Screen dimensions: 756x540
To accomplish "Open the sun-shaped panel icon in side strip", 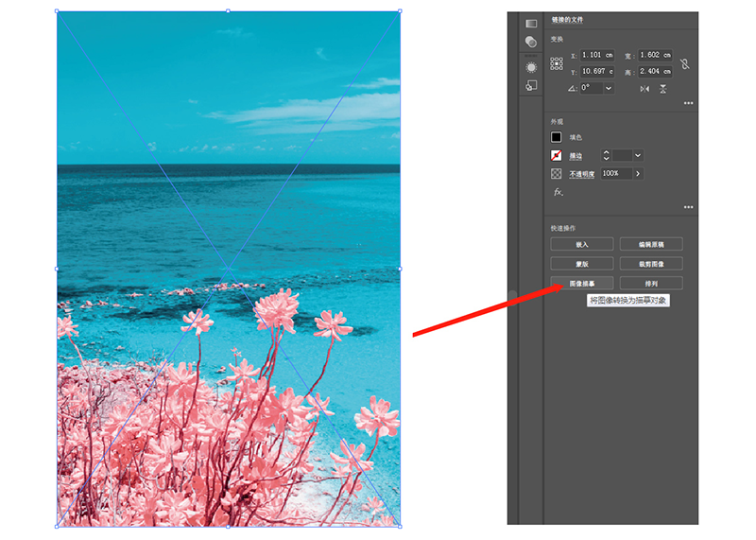I will click(531, 67).
